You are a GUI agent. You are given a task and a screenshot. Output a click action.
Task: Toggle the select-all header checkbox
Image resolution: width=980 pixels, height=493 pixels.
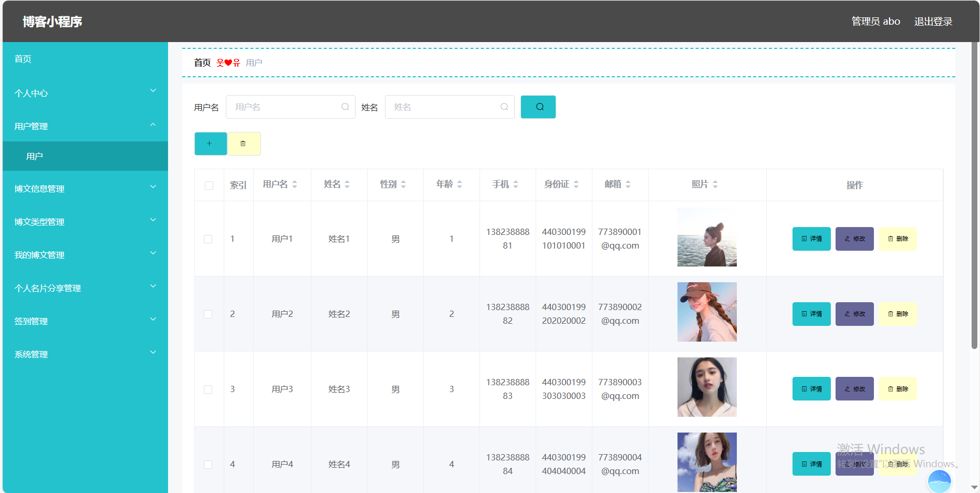coord(209,186)
